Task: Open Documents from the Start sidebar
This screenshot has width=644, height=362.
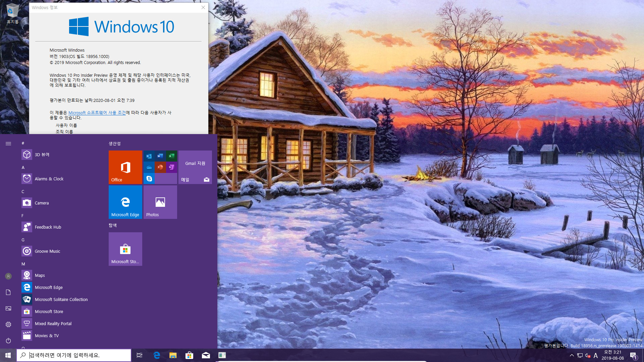Action: coord(8,292)
